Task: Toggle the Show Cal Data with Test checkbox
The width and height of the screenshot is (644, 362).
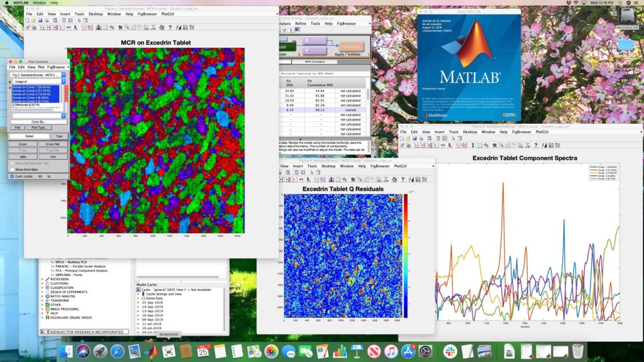Action: point(13,163)
